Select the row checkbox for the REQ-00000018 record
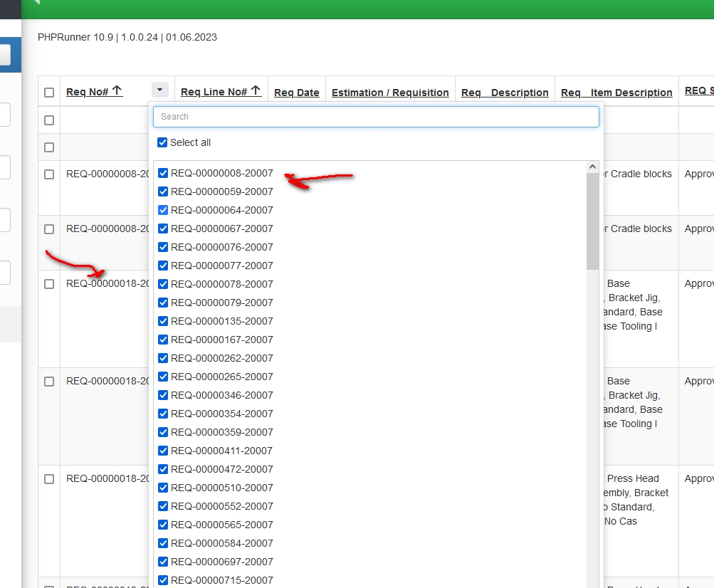 coord(48,283)
